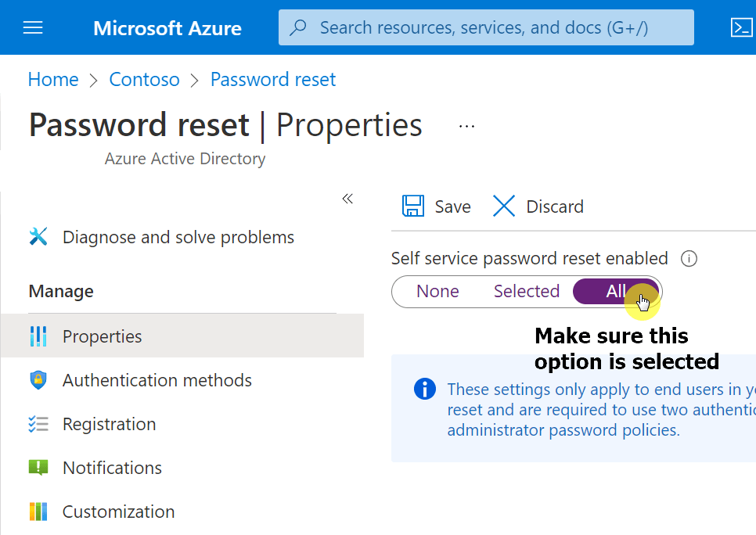Viewport: 756px width, 535px height.
Task: Click the Customization colored bars icon
Action: tap(38, 512)
